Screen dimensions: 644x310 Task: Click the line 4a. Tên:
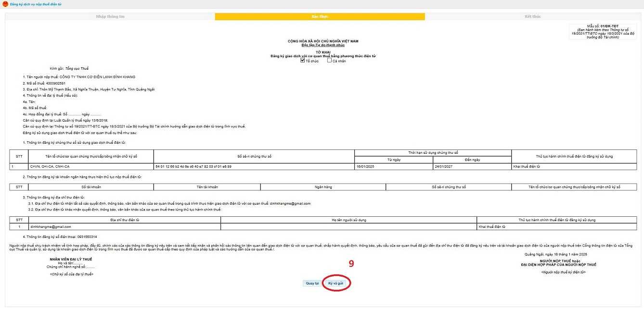(29, 102)
